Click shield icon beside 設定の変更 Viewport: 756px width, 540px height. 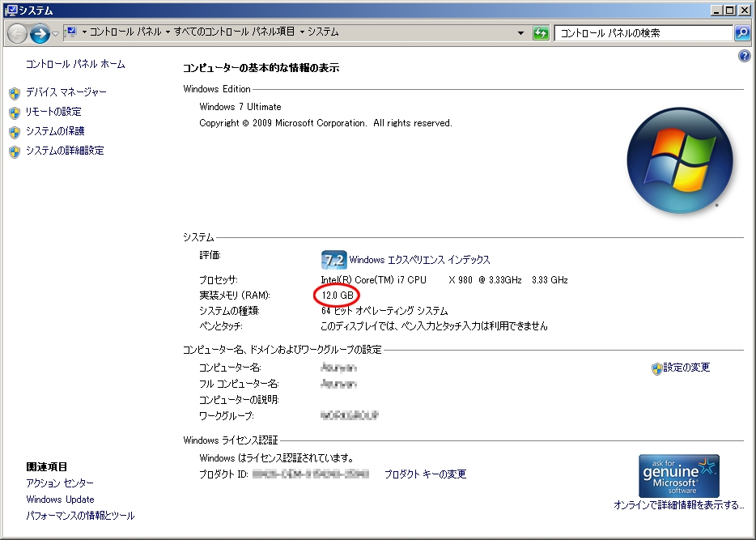click(656, 369)
